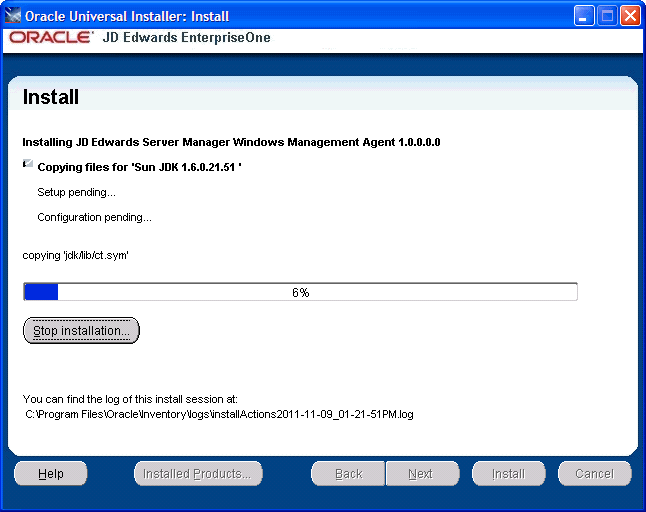Stop the installation in progress
The width and height of the screenshot is (646, 512).
point(81,330)
